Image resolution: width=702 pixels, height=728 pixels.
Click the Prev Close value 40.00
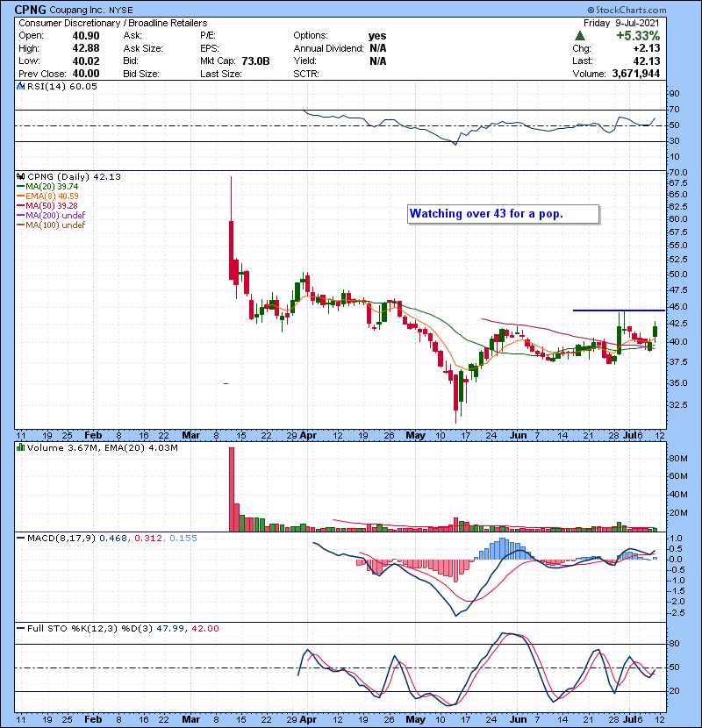(x=86, y=74)
